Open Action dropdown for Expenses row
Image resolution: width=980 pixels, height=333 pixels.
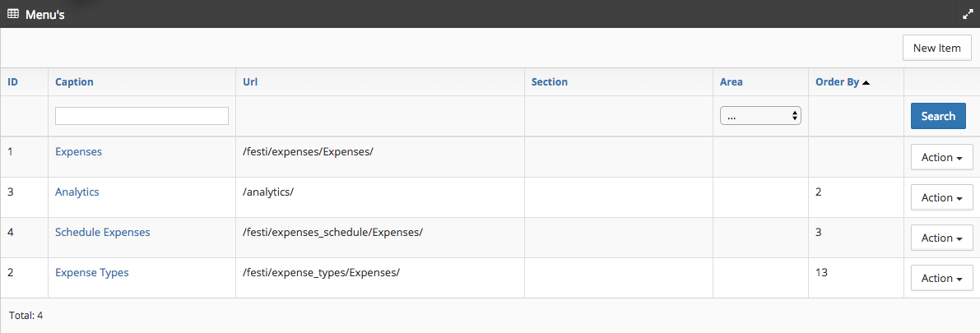(x=941, y=157)
